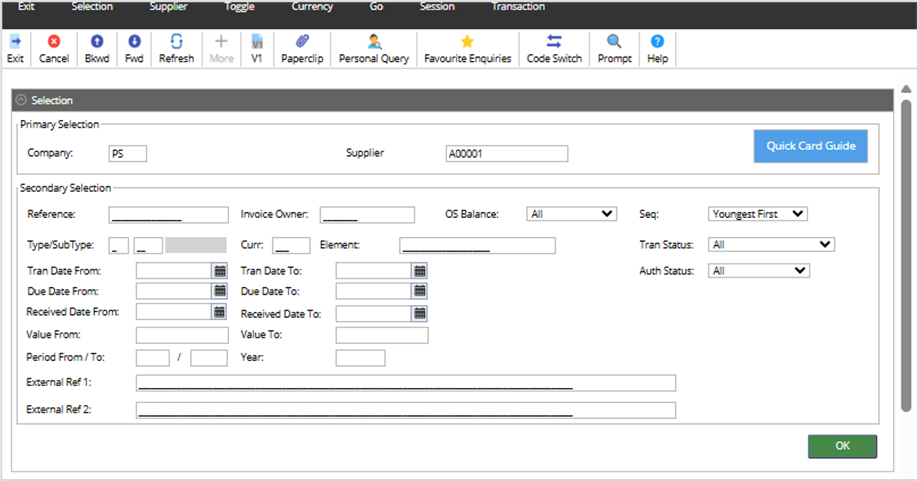Click the vertical scrollbar thumb
Image resolution: width=919 pixels, height=481 pixels.
(906, 255)
